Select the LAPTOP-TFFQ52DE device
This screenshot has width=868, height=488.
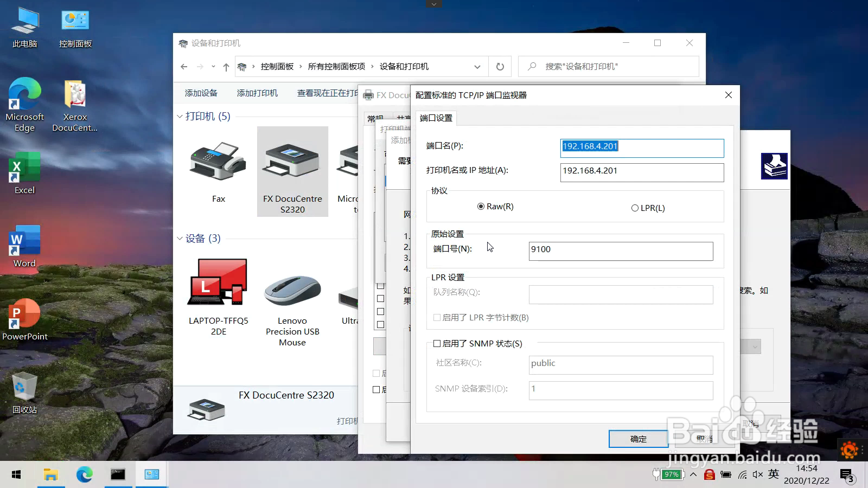click(218, 297)
